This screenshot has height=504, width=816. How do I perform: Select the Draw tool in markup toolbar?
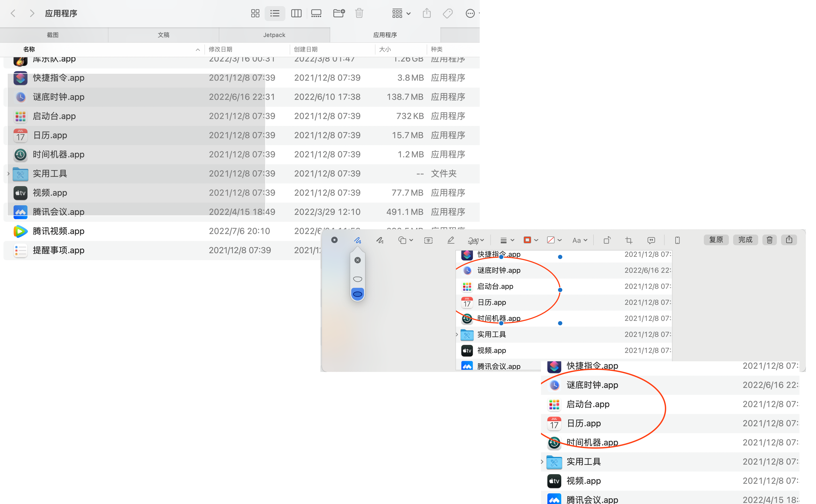[x=380, y=240]
